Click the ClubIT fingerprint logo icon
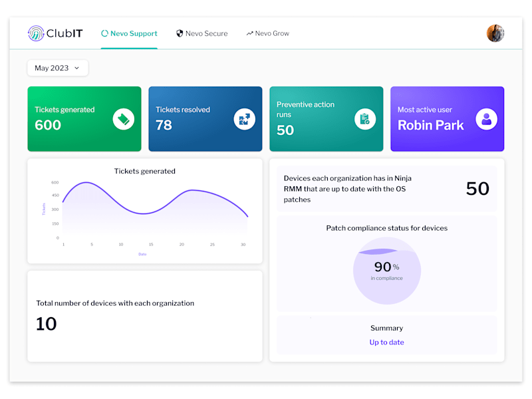The width and height of the screenshot is (532, 399). click(36, 33)
